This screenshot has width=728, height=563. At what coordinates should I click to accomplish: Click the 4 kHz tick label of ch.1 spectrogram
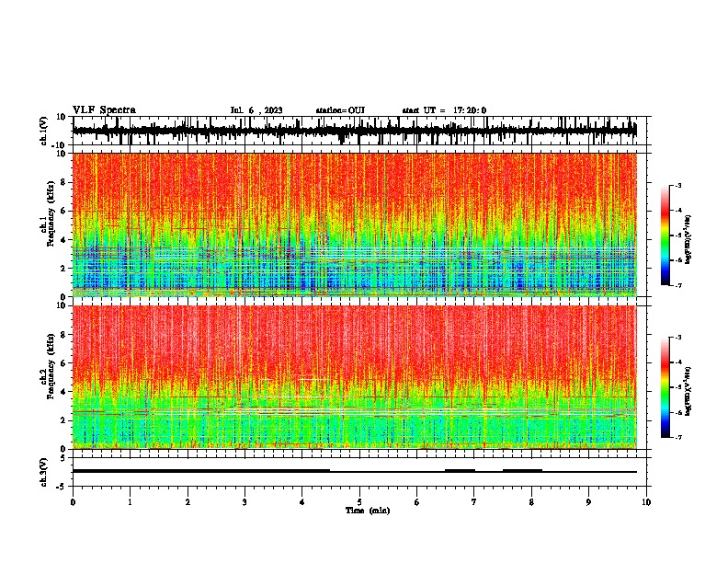[63, 240]
